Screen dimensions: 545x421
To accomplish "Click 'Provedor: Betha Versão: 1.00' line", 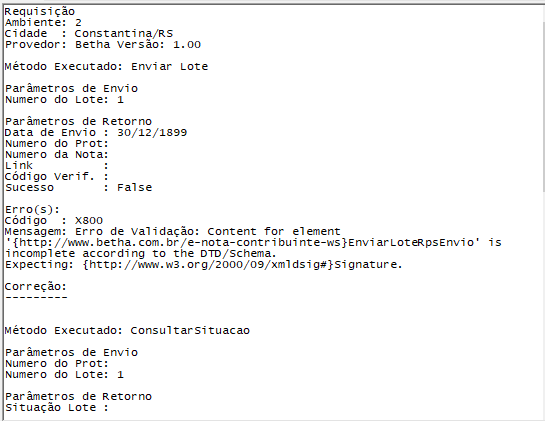I will tap(103, 44).
